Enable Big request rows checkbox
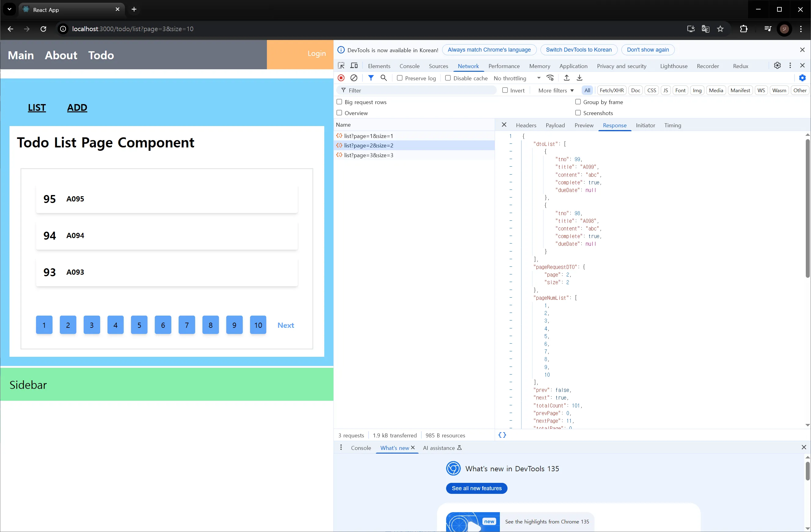The image size is (811, 532). pos(340,102)
